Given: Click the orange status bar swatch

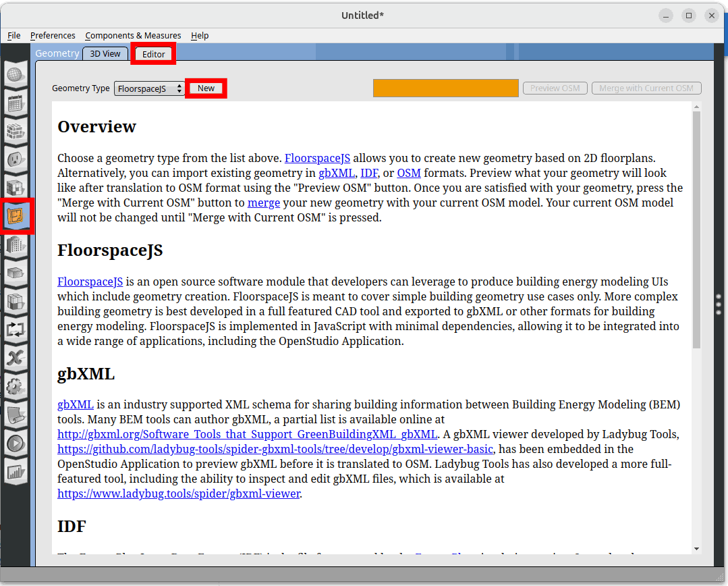Looking at the screenshot, I should tap(445, 88).
